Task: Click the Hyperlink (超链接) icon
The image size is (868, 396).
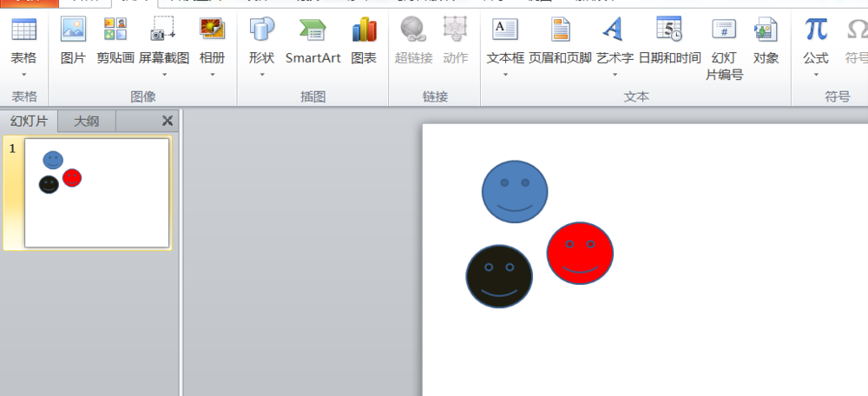Action: click(x=413, y=29)
